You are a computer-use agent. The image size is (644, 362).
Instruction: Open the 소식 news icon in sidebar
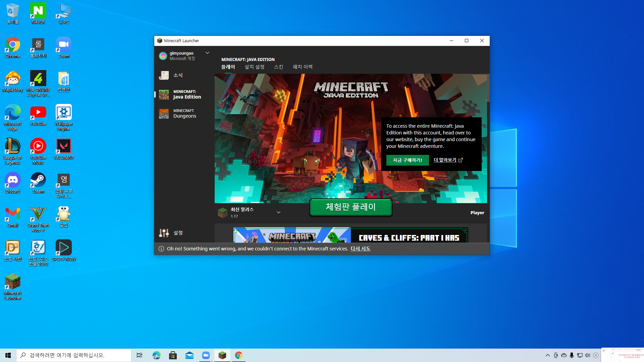(x=164, y=75)
